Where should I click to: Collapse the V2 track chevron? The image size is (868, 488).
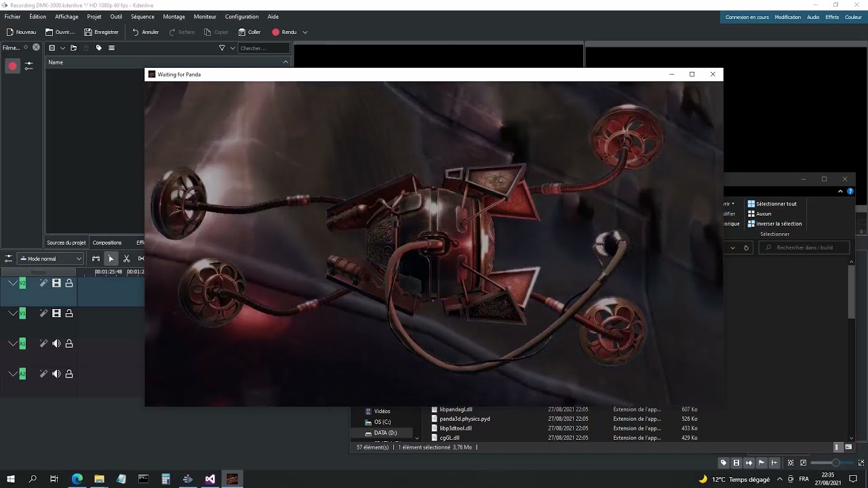tap(12, 283)
